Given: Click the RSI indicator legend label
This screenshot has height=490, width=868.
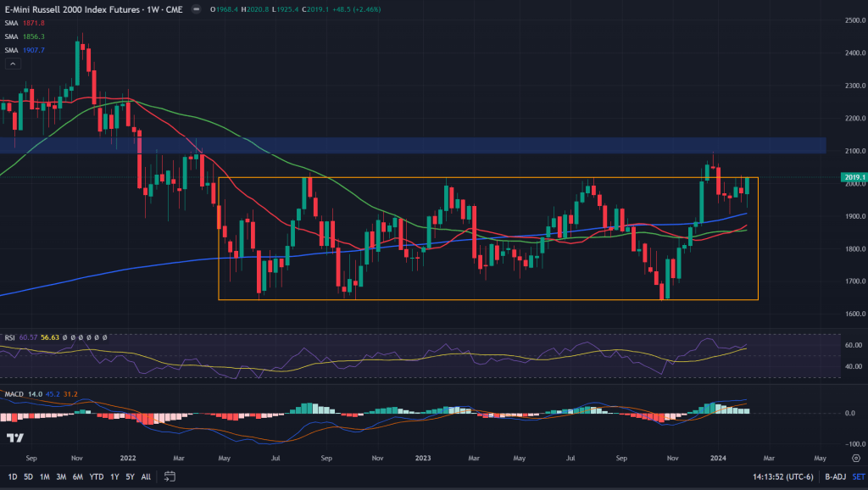Looking at the screenshot, I should [x=8, y=337].
